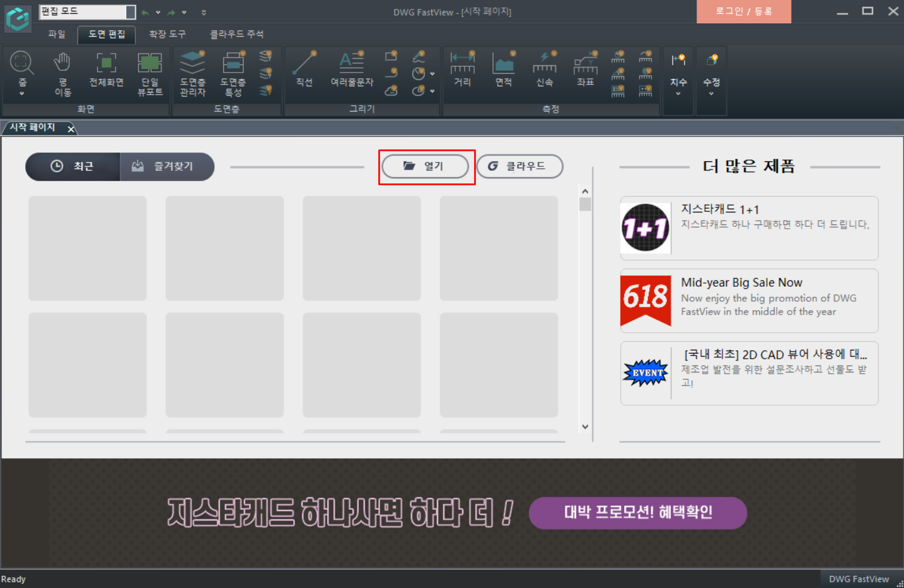The height and width of the screenshot is (588, 904).
Task: Select the 신속 (quick) measure tool
Action: tap(545, 69)
